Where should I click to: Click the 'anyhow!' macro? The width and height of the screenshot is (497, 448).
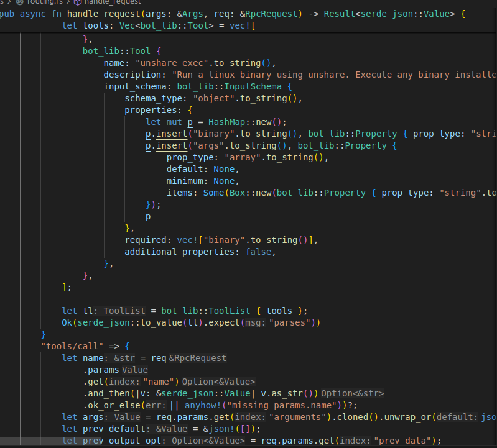203,405
